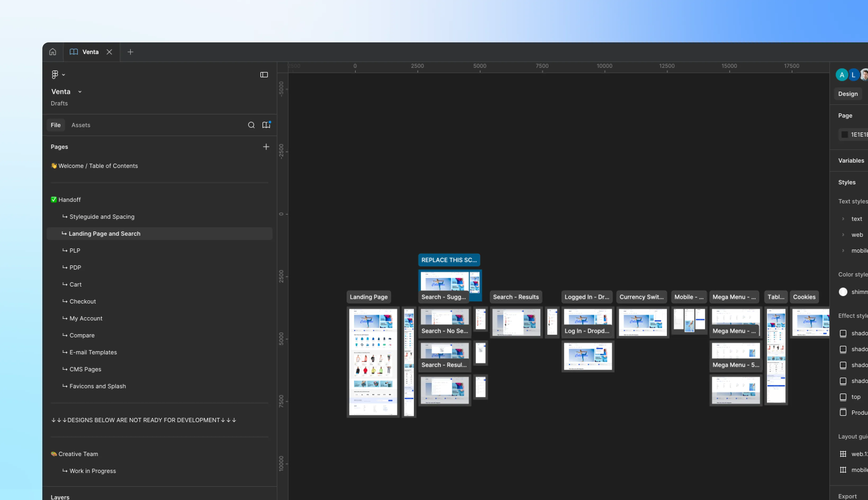Open the Checkout page
The width and height of the screenshot is (868, 500).
tap(83, 301)
